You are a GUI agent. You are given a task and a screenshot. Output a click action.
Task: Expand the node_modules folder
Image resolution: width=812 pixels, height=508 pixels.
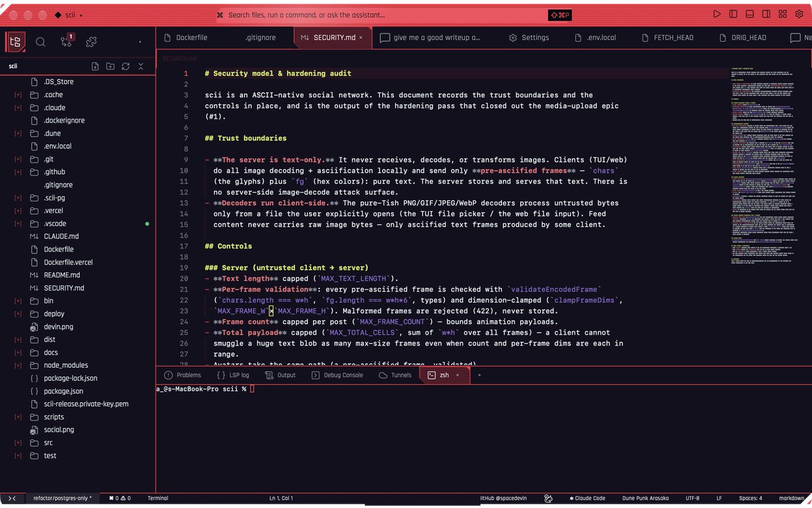click(x=18, y=365)
